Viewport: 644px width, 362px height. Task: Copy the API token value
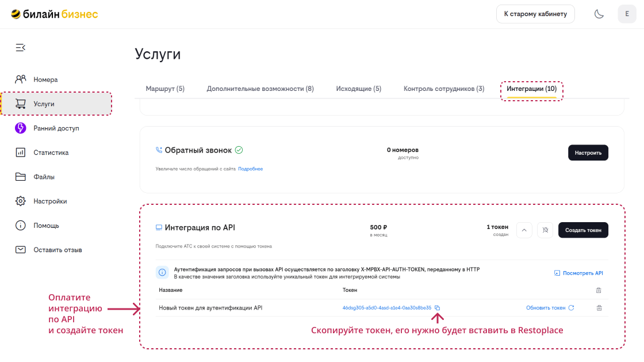point(438,307)
